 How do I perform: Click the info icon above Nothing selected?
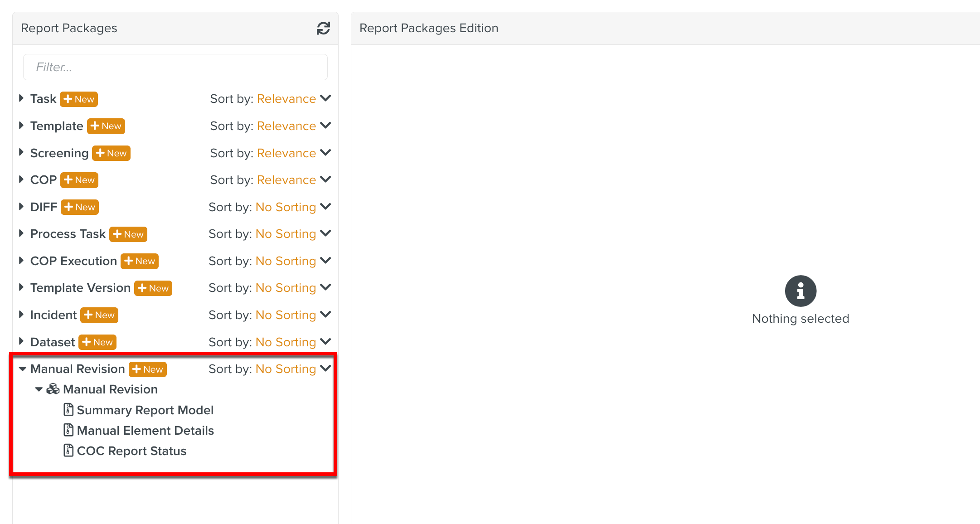tap(800, 291)
